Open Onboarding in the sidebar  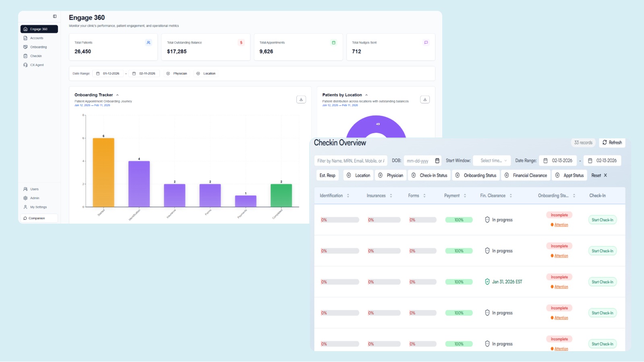tap(38, 47)
